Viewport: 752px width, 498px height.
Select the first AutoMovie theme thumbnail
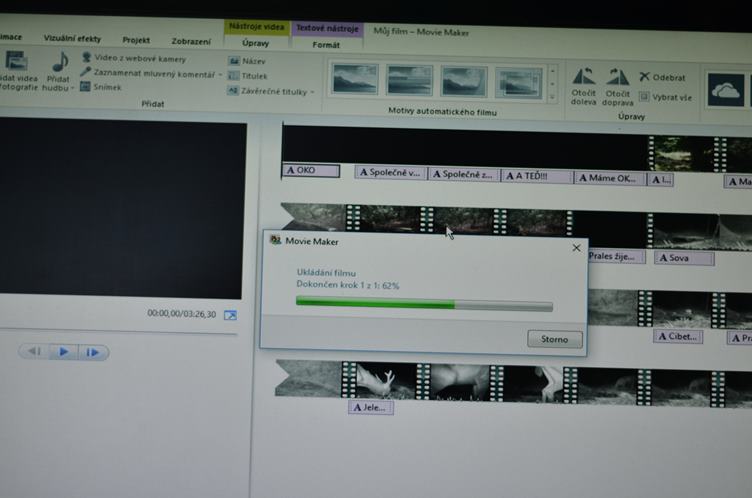click(355, 79)
